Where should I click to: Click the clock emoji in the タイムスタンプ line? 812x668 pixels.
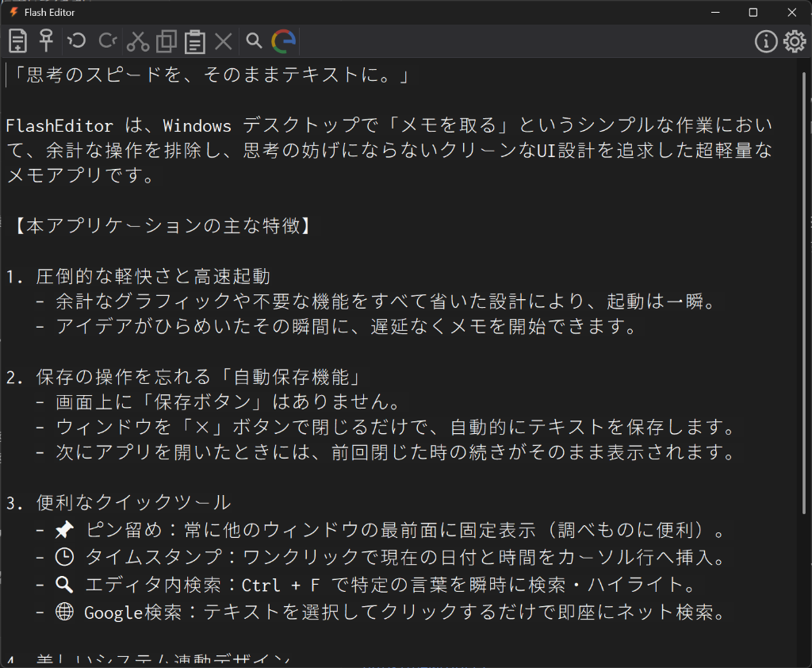pos(65,557)
